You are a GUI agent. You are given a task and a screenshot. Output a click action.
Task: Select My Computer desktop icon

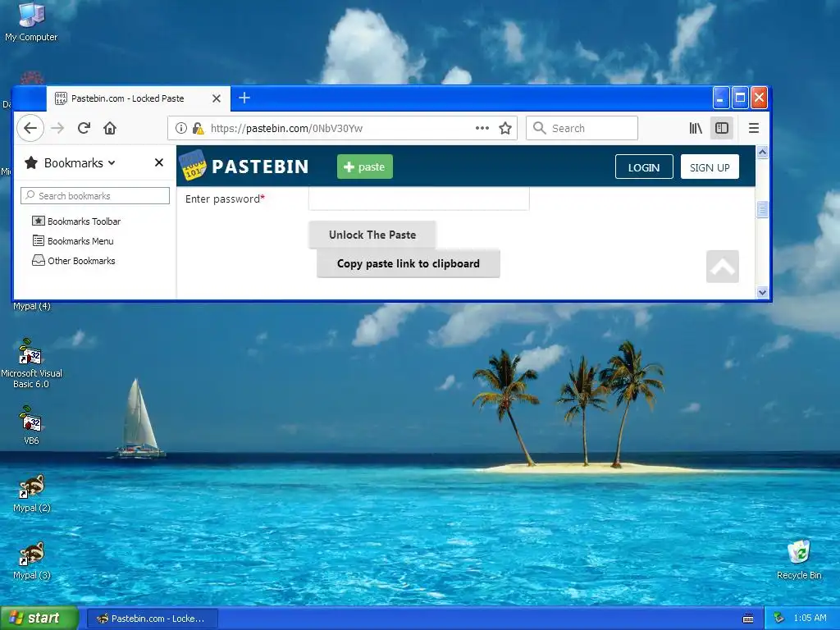[31, 22]
